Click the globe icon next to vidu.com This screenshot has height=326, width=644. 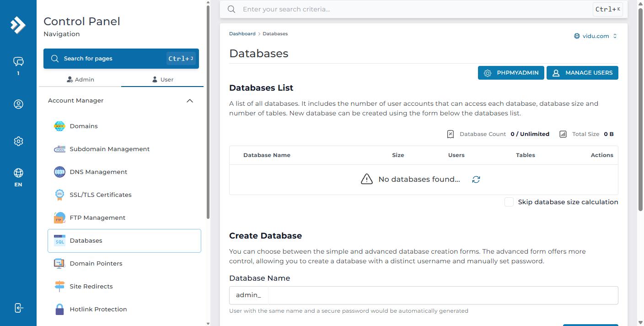coord(577,36)
